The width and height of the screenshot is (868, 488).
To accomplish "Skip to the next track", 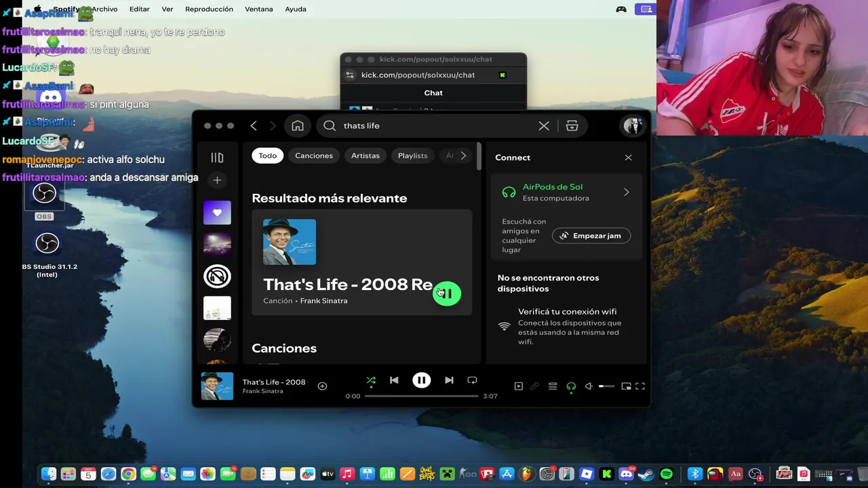I will (449, 380).
